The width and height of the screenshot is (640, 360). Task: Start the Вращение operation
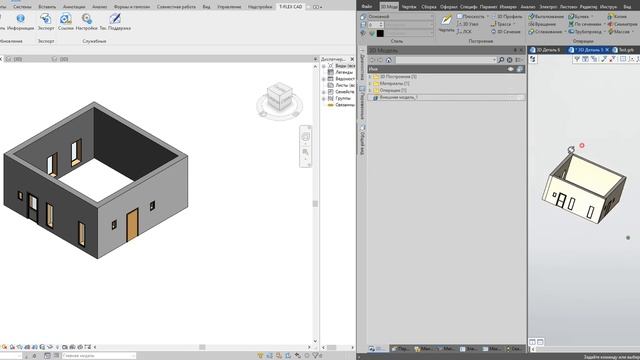pos(542,24)
